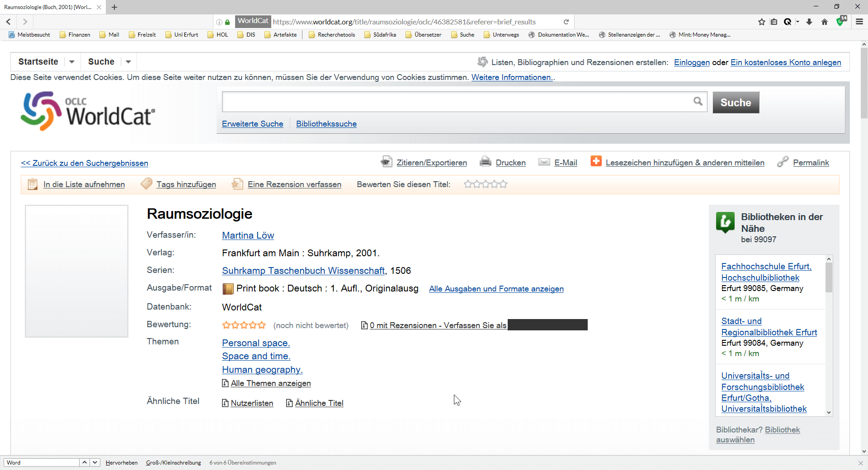Click the printer icon next to Drucken
The height and width of the screenshot is (470, 868).
click(x=486, y=161)
